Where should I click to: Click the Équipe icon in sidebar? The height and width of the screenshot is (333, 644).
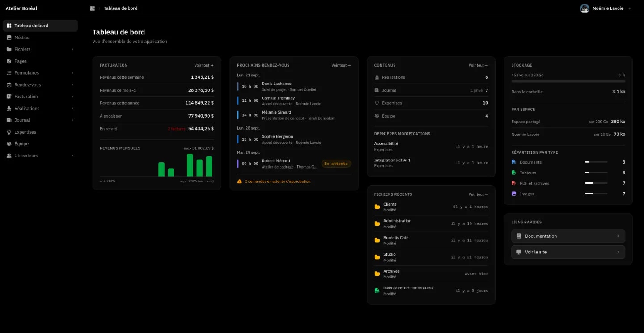(x=9, y=144)
